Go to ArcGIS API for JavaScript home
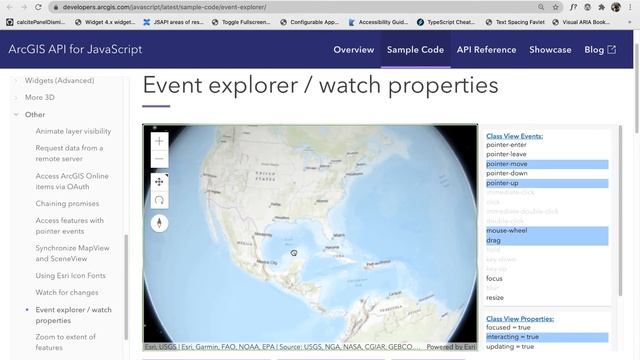Image resolution: width=640 pixels, height=360 pixels. (75, 49)
